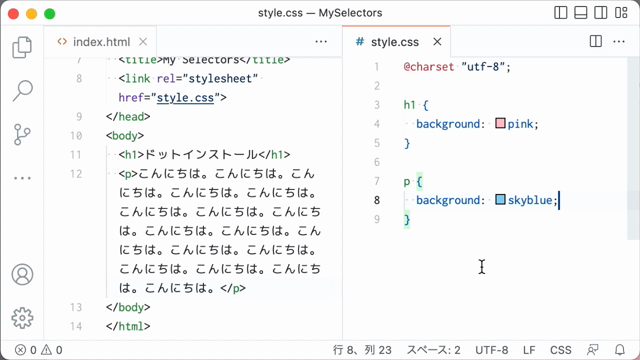
Task: Open the Accounts icon in activity bar
Action: pos(22,274)
